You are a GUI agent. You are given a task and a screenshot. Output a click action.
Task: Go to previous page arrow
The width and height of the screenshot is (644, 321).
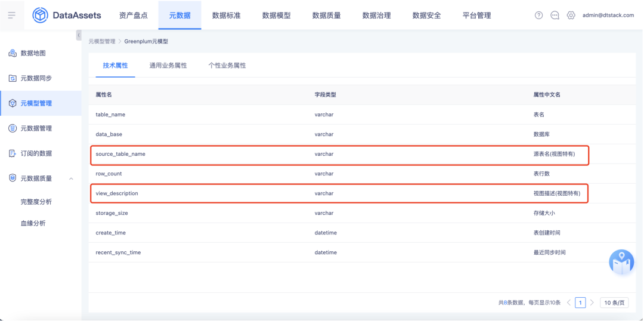(569, 303)
